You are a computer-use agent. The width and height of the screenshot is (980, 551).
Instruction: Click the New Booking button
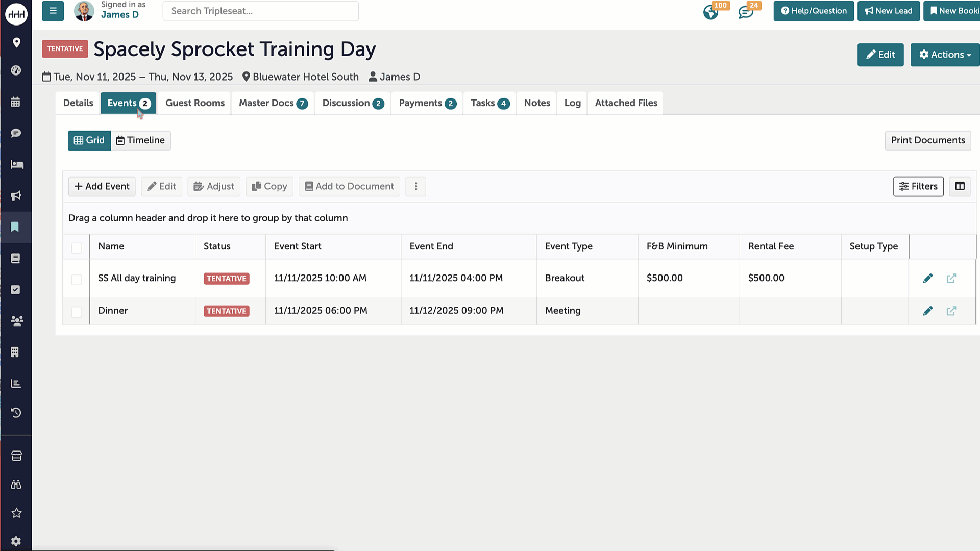coord(952,11)
